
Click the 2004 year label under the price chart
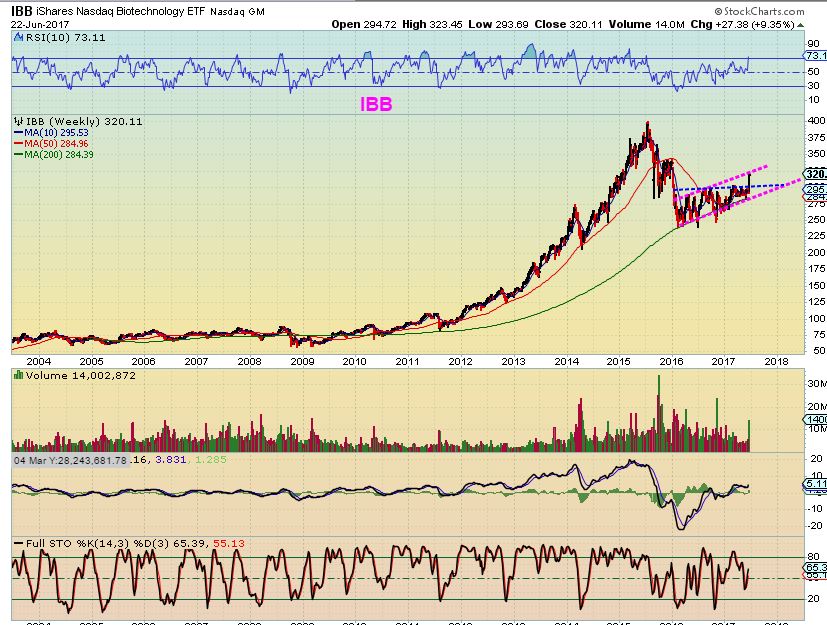tap(39, 361)
